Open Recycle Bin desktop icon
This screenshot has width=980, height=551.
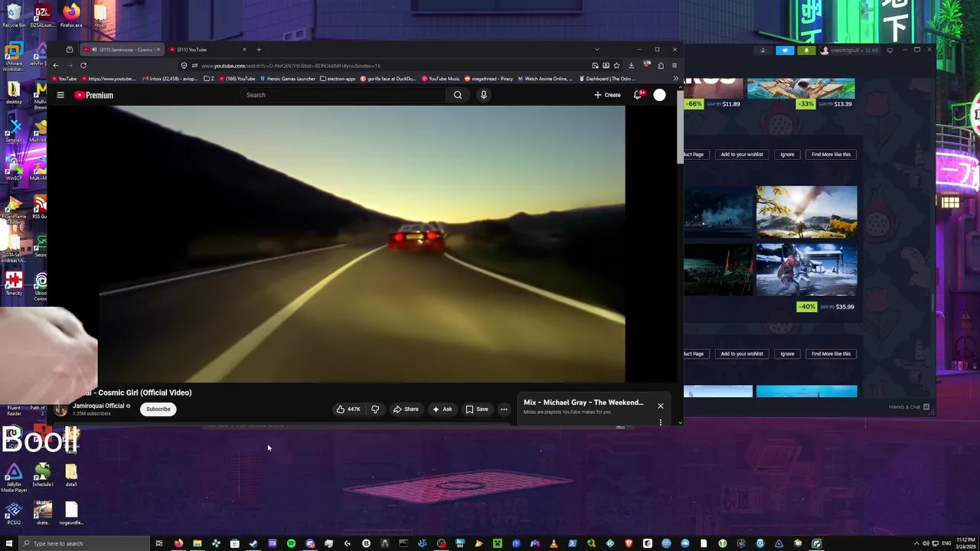(x=14, y=16)
